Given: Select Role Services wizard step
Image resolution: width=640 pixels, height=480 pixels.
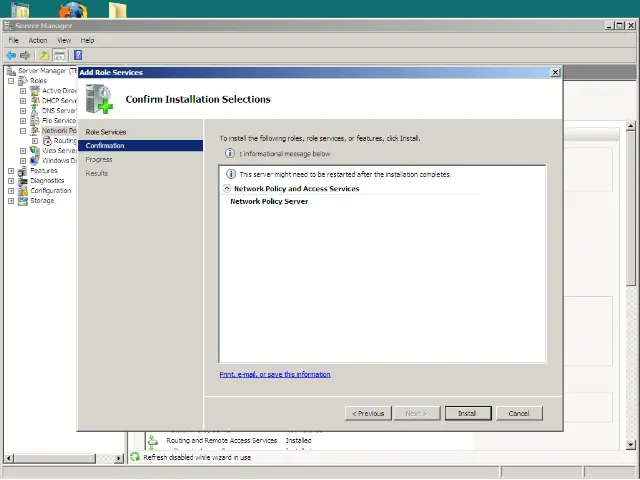Looking at the screenshot, I should click(x=106, y=132).
